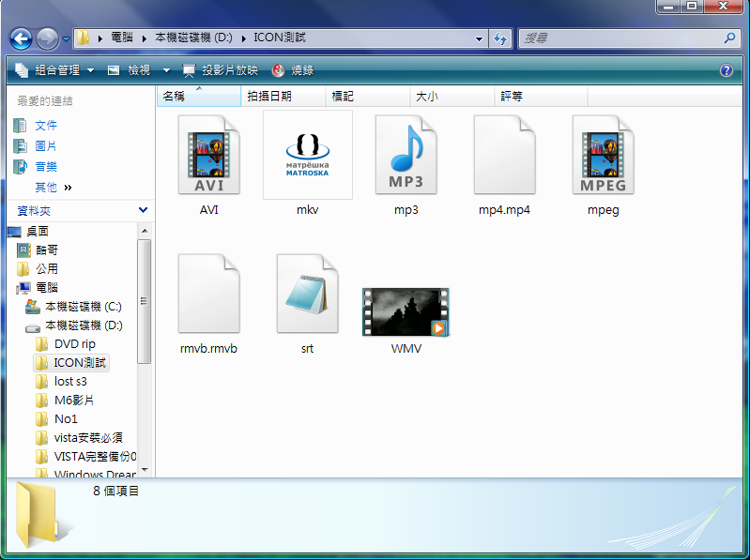Collapse the 資料夾 folders pane chevron
Screen dimensions: 750x560
coord(143,211)
